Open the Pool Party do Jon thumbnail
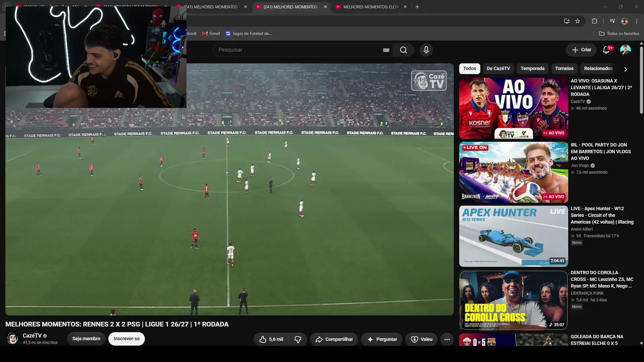Image resolution: width=644 pixels, height=362 pixels. [x=513, y=172]
